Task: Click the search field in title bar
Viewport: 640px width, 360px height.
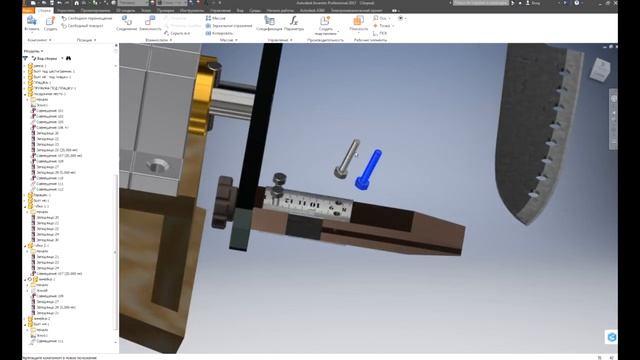Action: (481, 3)
